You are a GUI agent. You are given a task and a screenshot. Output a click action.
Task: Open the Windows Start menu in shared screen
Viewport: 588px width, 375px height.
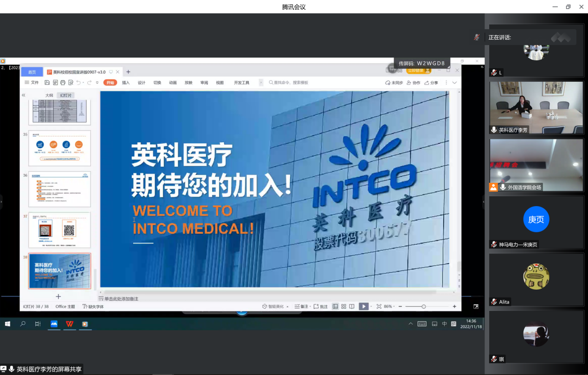pyautogui.click(x=8, y=324)
